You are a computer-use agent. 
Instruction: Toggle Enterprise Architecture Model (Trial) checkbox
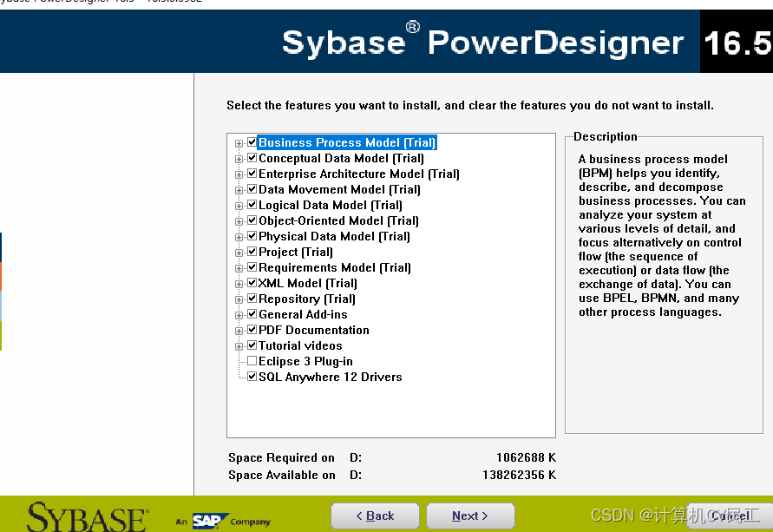click(x=252, y=174)
